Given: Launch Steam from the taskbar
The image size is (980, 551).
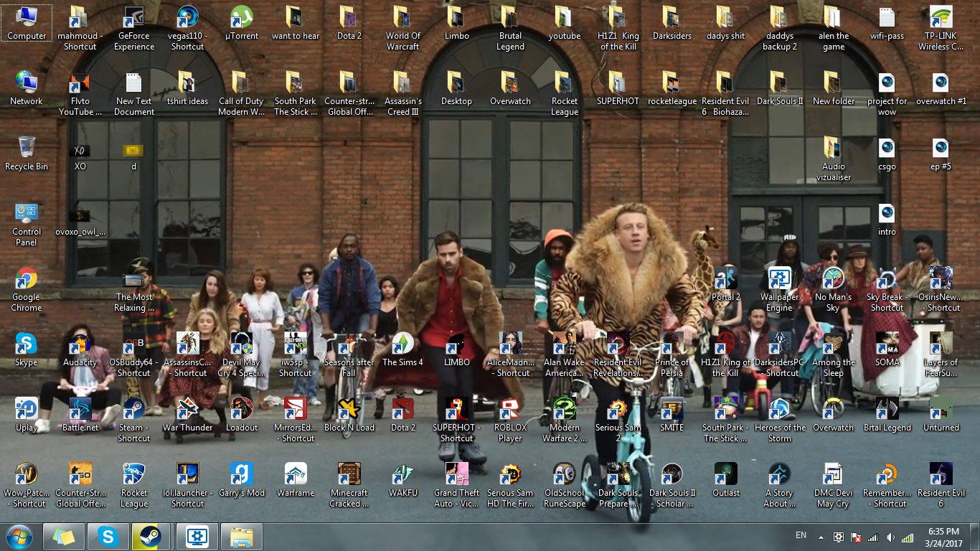Looking at the screenshot, I should [x=151, y=536].
